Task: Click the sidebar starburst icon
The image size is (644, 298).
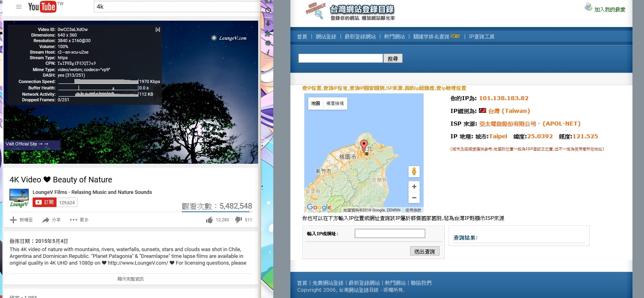Action: 268,43
